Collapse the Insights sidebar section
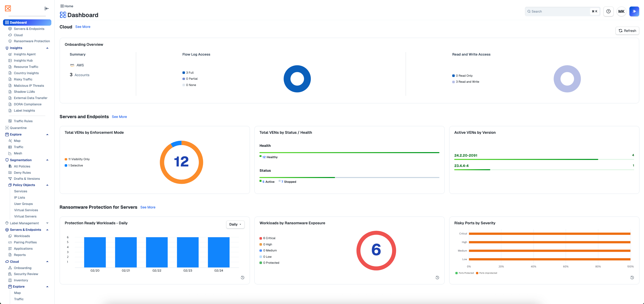Image resolution: width=644 pixels, height=304 pixels. (x=47, y=48)
